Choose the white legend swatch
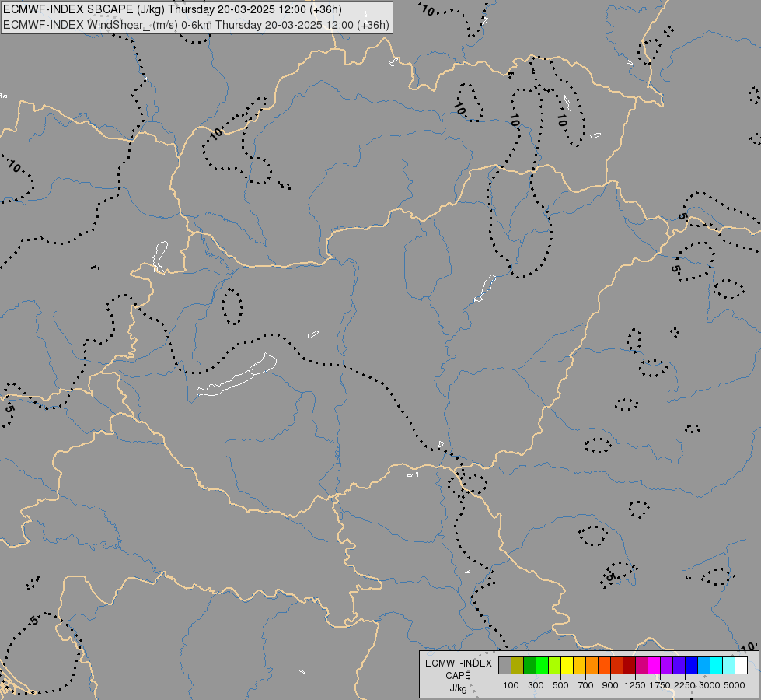This screenshot has height=700, width=761. point(741,666)
